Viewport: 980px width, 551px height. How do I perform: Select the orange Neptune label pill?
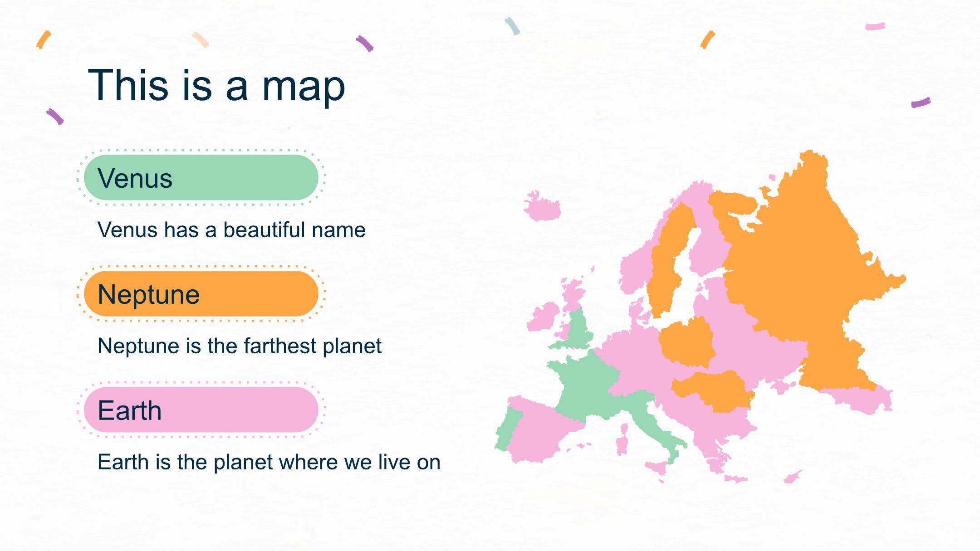[x=201, y=293]
